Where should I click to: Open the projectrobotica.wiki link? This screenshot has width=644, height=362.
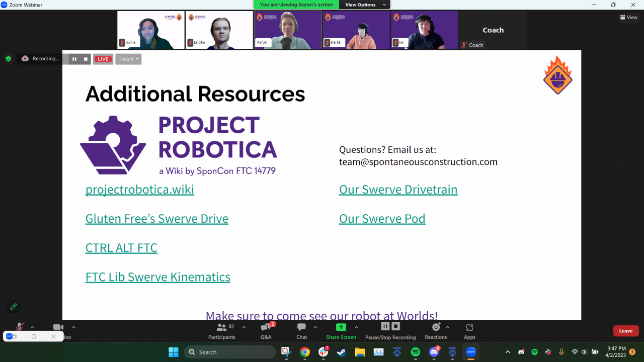139,190
